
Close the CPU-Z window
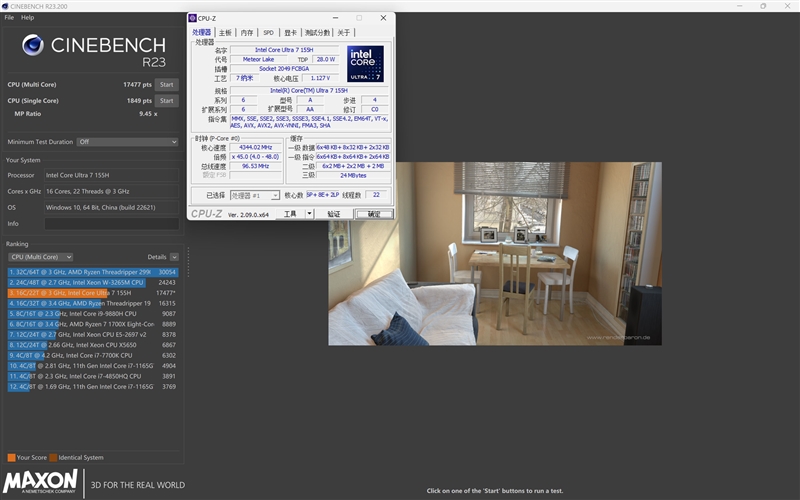tap(383, 18)
